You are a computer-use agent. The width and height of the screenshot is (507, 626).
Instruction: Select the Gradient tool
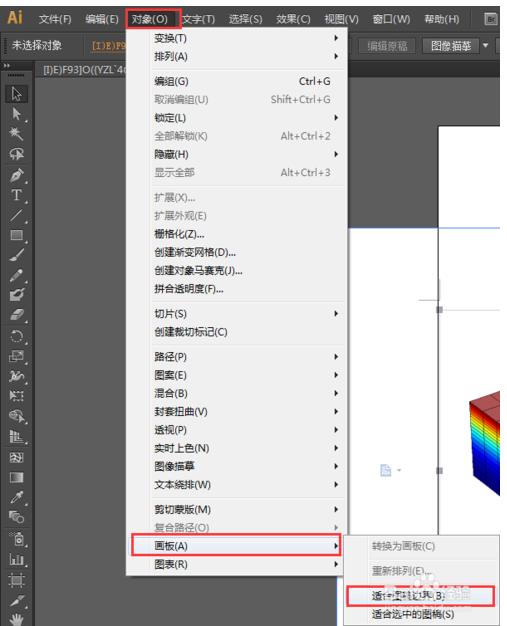pyautogui.click(x=16, y=477)
